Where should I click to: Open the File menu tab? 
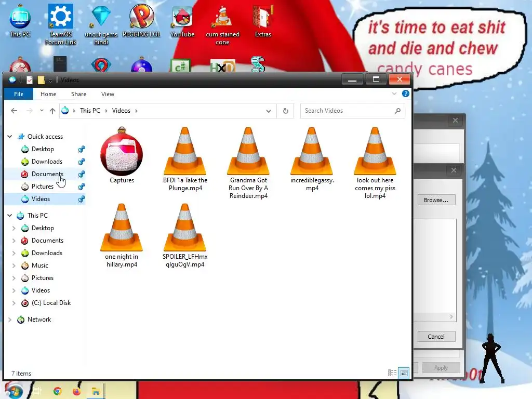pos(19,94)
